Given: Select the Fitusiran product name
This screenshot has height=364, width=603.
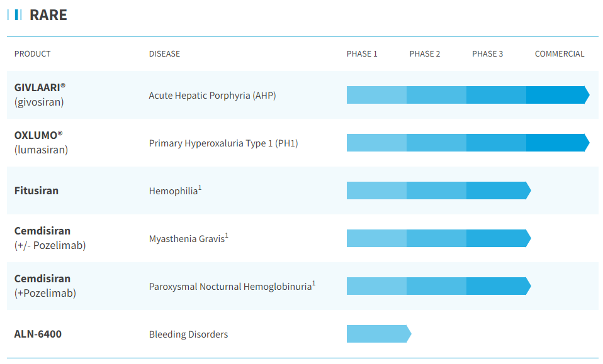Looking at the screenshot, I should point(37,190).
